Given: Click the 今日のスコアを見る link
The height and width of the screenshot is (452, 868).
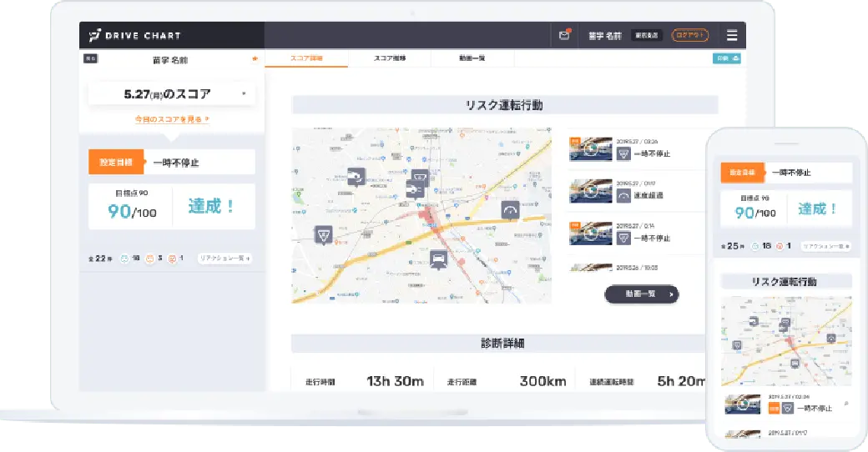Looking at the screenshot, I should pos(172,119).
